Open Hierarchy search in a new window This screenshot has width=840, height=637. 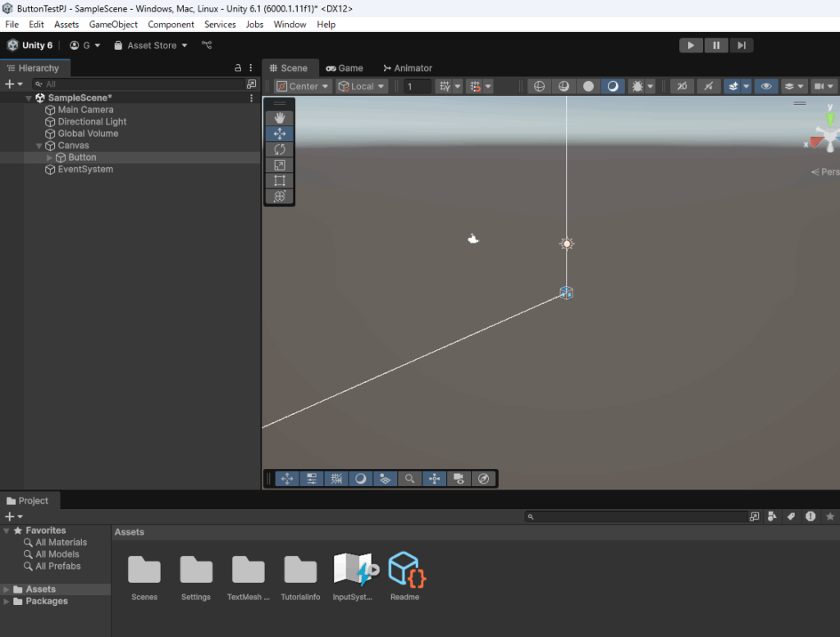coord(251,84)
